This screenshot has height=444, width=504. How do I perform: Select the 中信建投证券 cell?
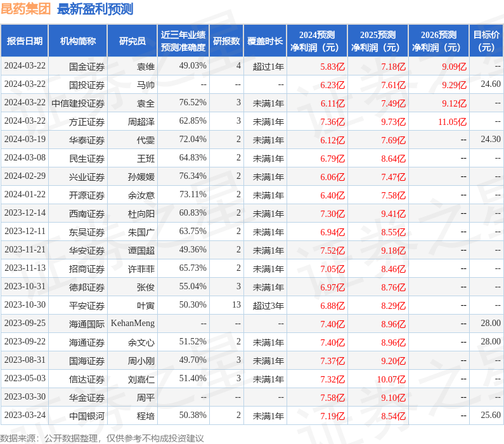pos(78,103)
